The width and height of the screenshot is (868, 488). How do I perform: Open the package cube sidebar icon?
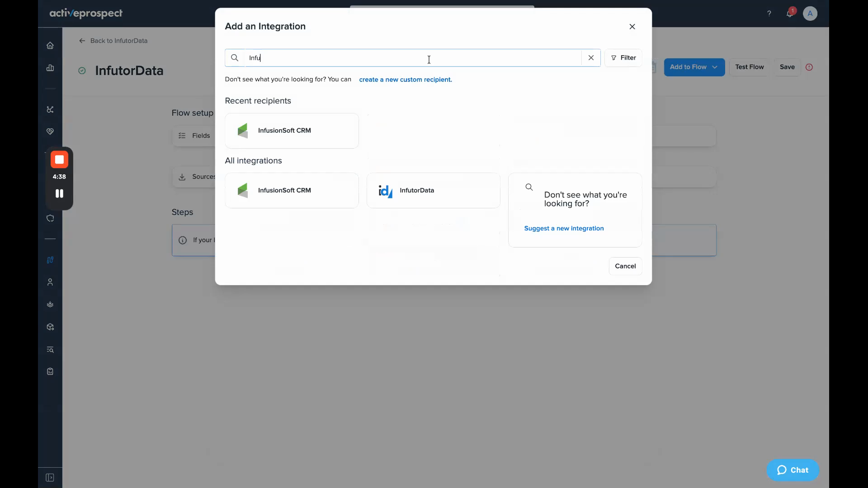(50, 327)
